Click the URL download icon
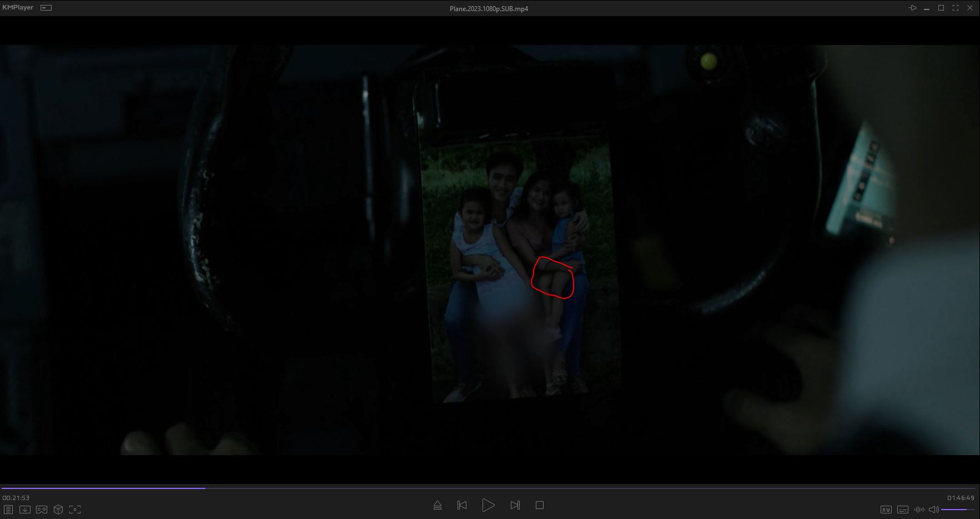Image resolution: width=980 pixels, height=519 pixels. pos(24,510)
